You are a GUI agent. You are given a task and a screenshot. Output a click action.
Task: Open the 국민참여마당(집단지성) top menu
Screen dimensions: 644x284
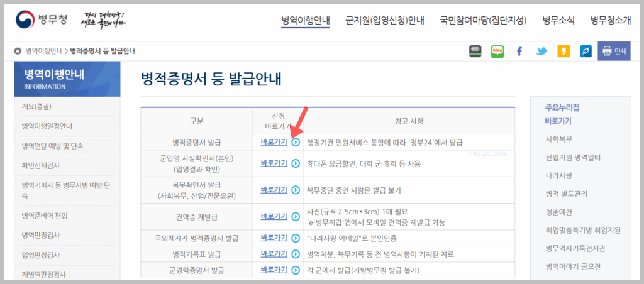(483, 20)
